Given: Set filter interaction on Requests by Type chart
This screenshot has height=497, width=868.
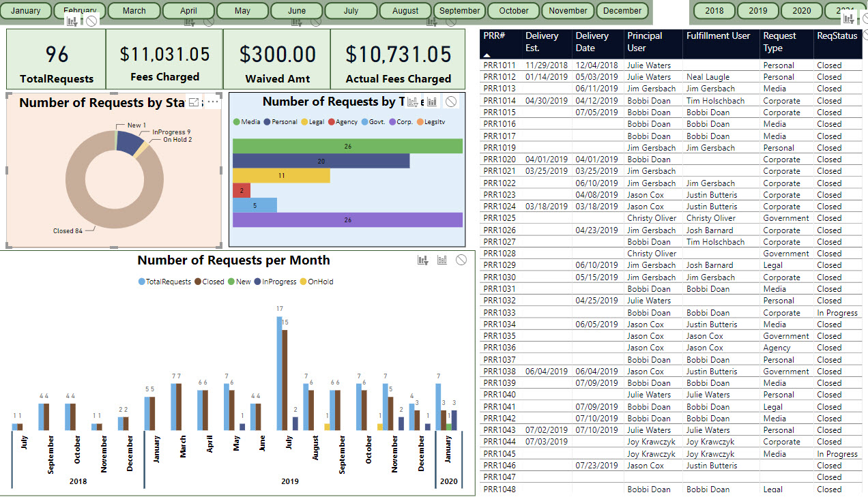Looking at the screenshot, I should 413,102.
